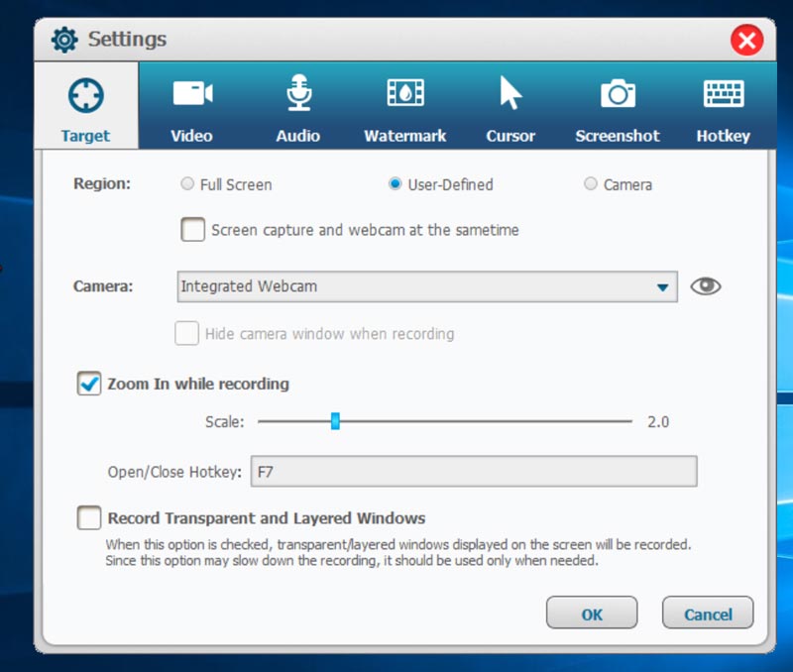This screenshot has width=793, height=672.
Task: Click the Open/Close Hotkey F7 field
Action: pyautogui.click(x=474, y=471)
